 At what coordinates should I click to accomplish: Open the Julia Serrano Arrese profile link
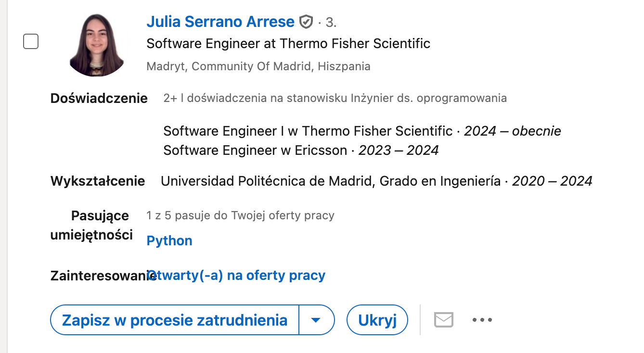220,22
